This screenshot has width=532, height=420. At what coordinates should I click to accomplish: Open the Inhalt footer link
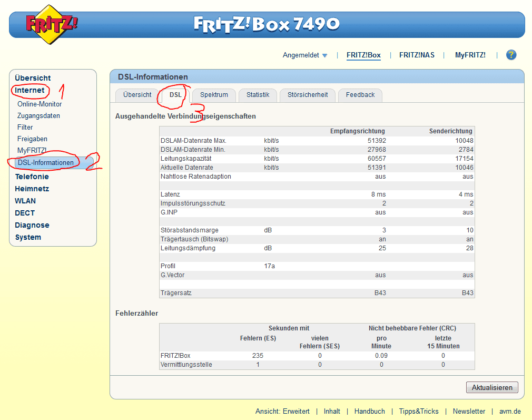pos(332,411)
